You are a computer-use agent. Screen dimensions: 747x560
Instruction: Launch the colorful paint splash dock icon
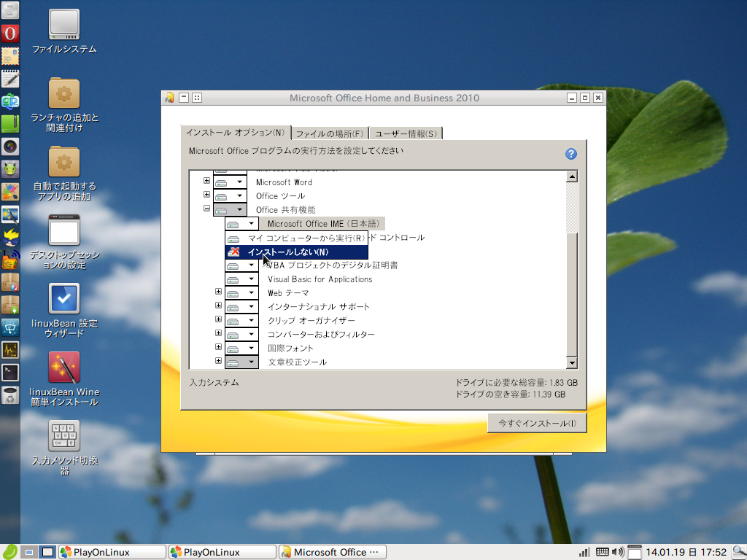click(9, 192)
